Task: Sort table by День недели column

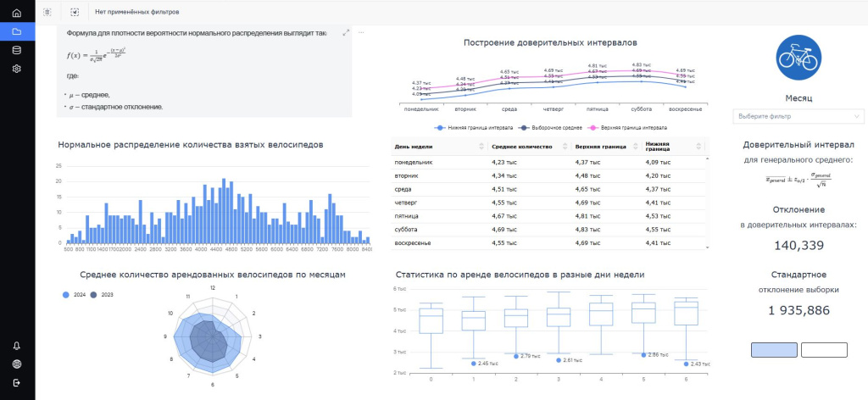Action: [481, 147]
